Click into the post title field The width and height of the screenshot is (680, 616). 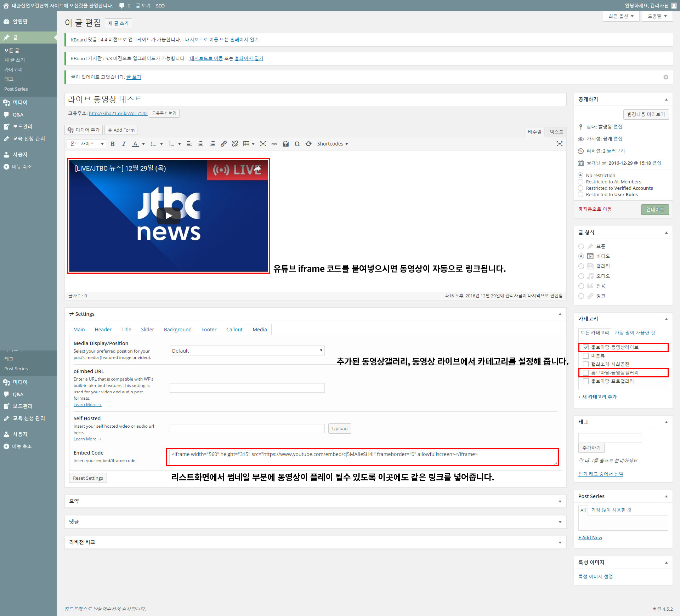point(315,99)
